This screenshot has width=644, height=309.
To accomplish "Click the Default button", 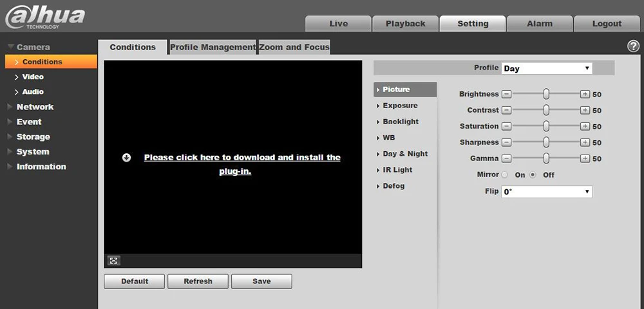I will tap(135, 281).
